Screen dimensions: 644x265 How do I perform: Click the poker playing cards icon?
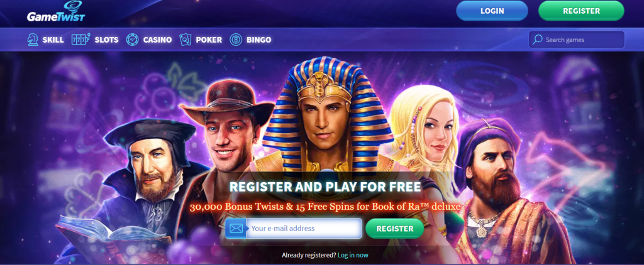[185, 40]
